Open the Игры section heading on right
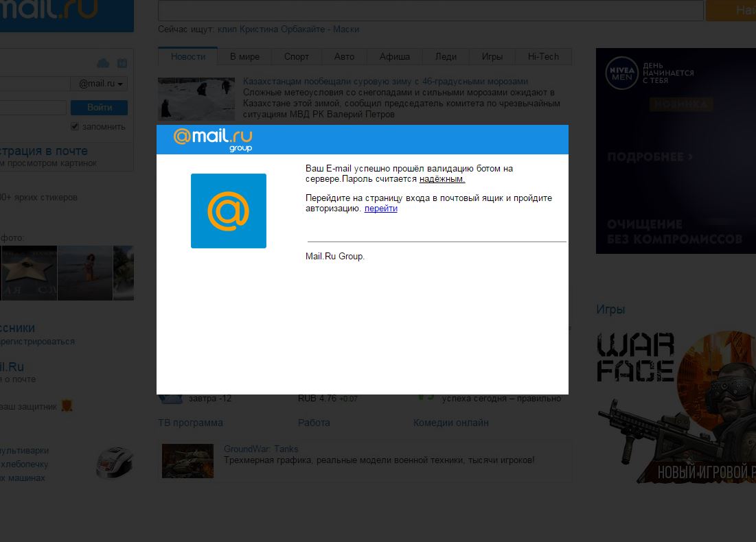Image resolution: width=756 pixels, height=542 pixels. point(610,309)
